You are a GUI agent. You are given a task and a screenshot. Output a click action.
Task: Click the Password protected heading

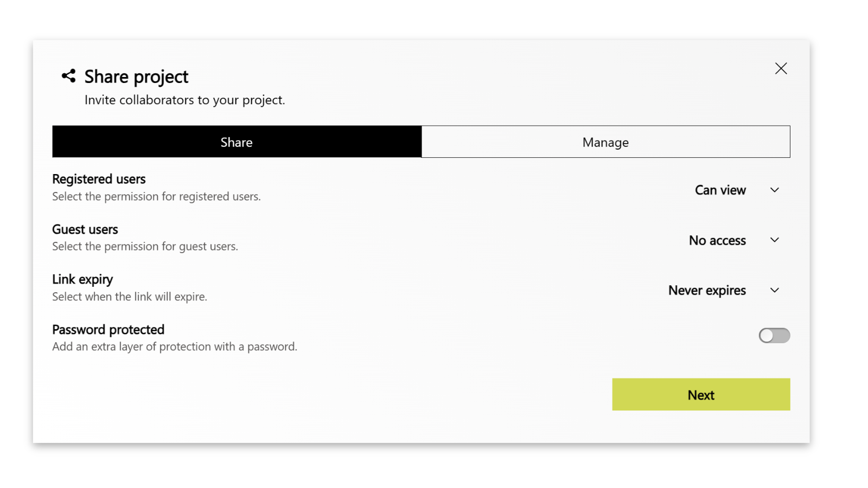[108, 329]
